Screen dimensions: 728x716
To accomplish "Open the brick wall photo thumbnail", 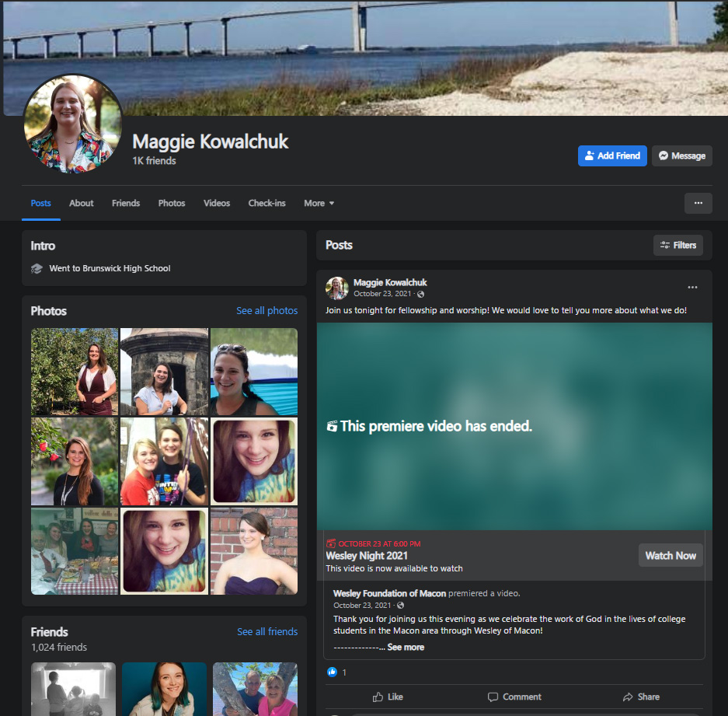I will point(254,551).
